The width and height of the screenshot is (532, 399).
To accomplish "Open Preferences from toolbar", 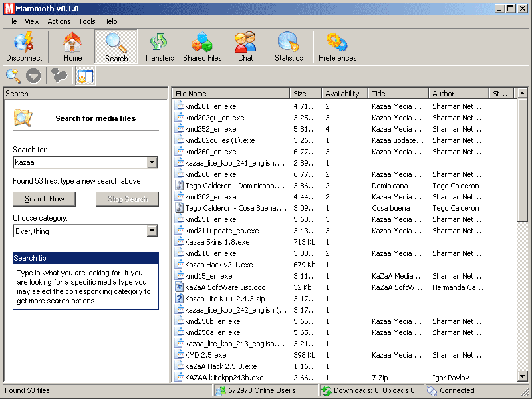I will point(337,46).
